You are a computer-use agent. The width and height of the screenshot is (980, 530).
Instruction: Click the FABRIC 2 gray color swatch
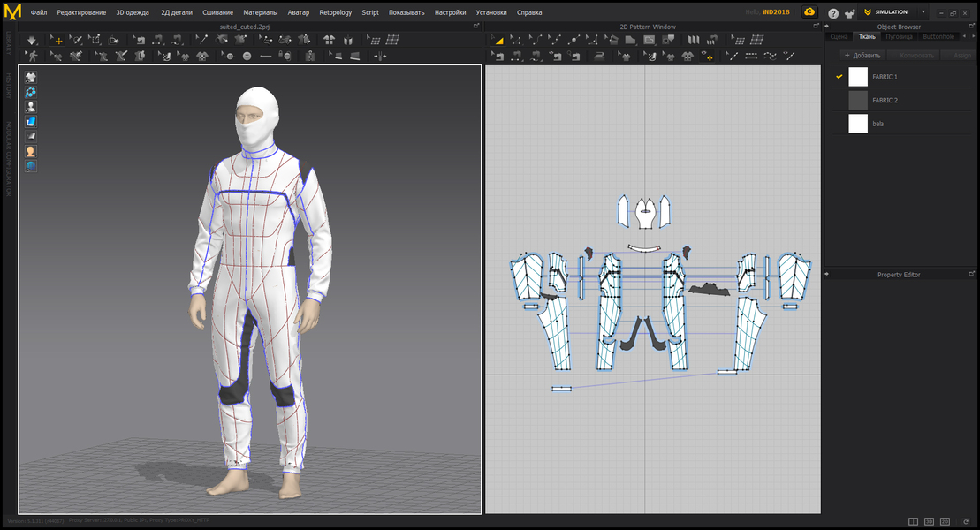click(858, 101)
